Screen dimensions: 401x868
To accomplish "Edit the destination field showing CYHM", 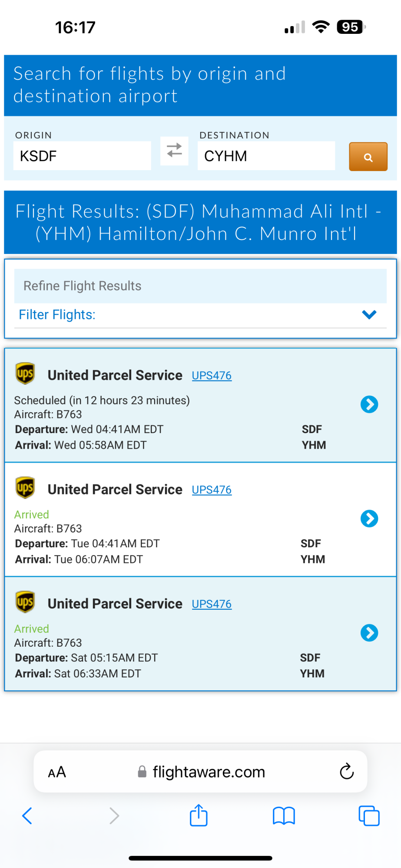I will [x=266, y=156].
